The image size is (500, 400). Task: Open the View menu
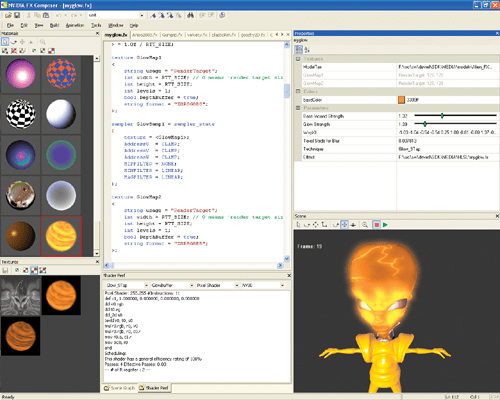pos(39,25)
